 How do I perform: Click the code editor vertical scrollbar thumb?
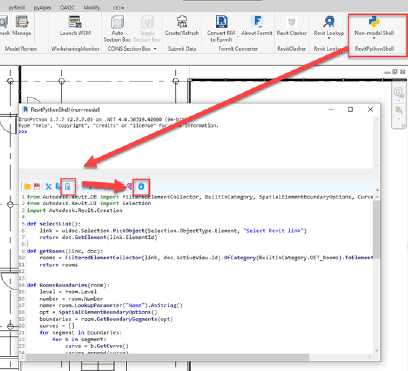tap(377, 229)
